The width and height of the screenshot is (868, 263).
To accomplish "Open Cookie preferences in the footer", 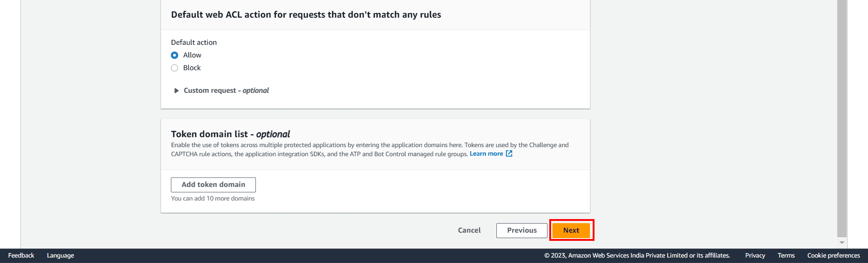I will 834,256.
